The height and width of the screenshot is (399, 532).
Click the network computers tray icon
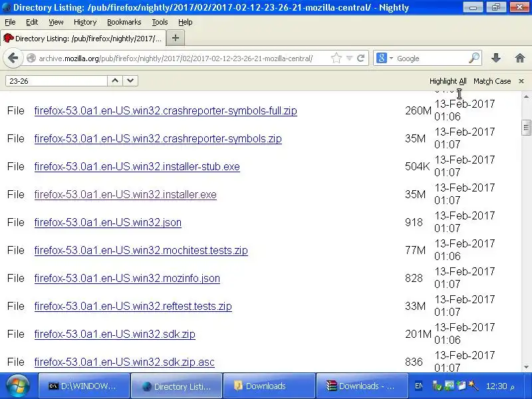click(x=450, y=386)
